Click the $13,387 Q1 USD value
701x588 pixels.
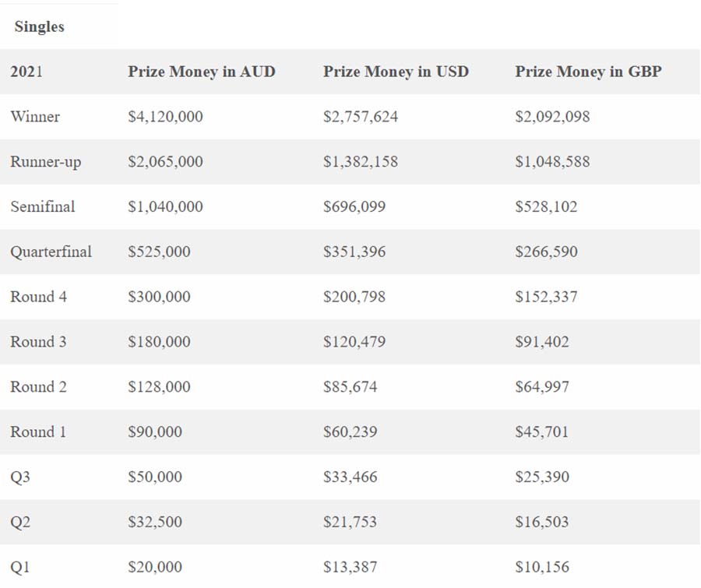pos(350,567)
